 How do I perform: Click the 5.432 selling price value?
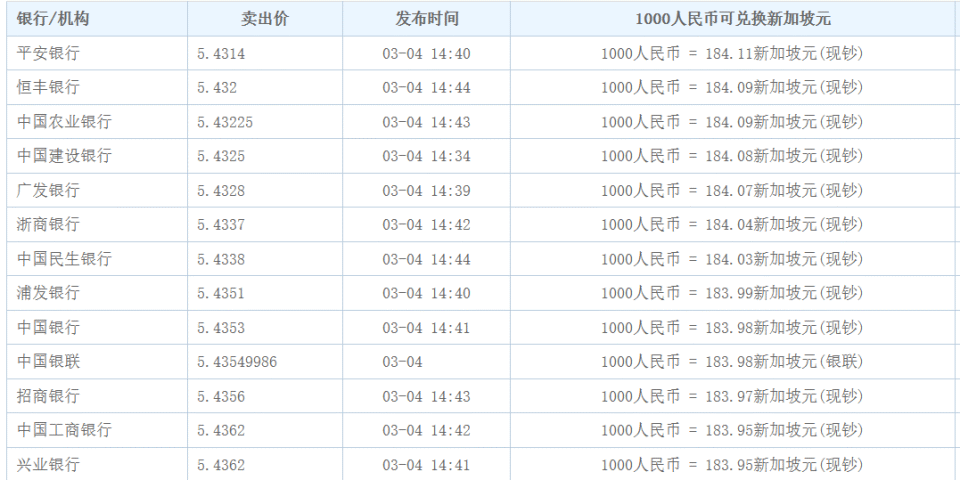pyautogui.click(x=217, y=88)
